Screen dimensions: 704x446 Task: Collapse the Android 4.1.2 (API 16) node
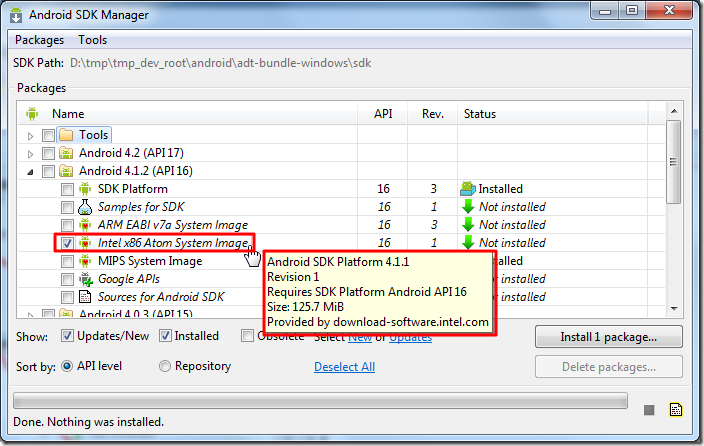30,172
